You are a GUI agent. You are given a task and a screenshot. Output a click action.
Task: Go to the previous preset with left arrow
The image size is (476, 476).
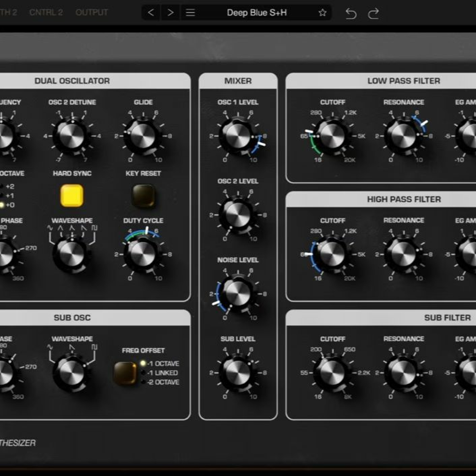tap(151, 12)
